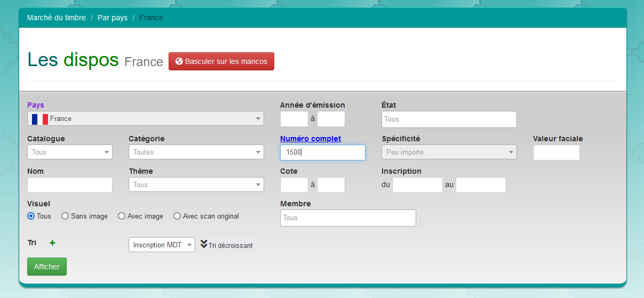Click the Année d'émission start field
Viewport: 644px width, 298px height.
coord(294,119)
